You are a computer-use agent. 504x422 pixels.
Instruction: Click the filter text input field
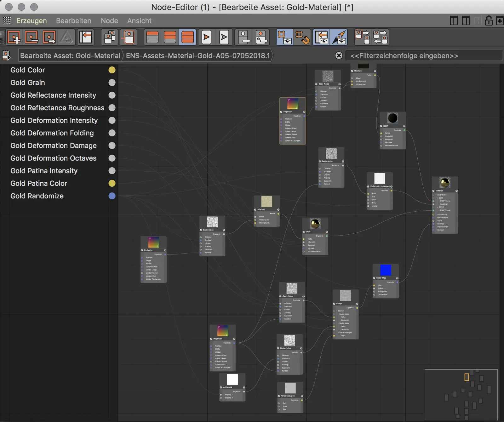pos(423,55)
